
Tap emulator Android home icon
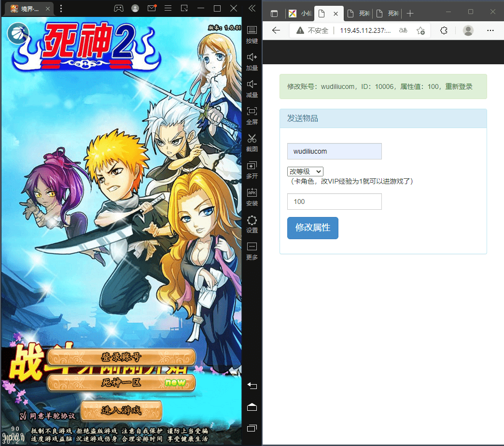coord(252,407)
